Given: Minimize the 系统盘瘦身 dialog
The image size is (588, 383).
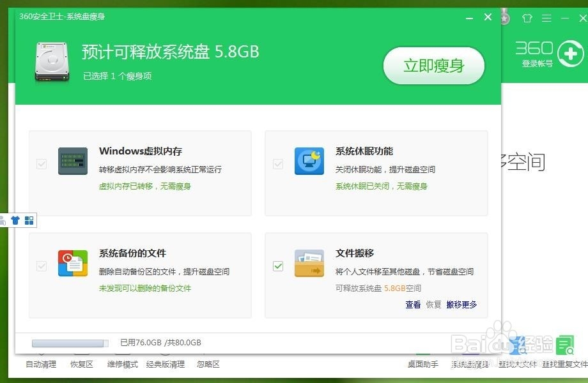Looking at the screenshot, I should [x=469, y=18].
